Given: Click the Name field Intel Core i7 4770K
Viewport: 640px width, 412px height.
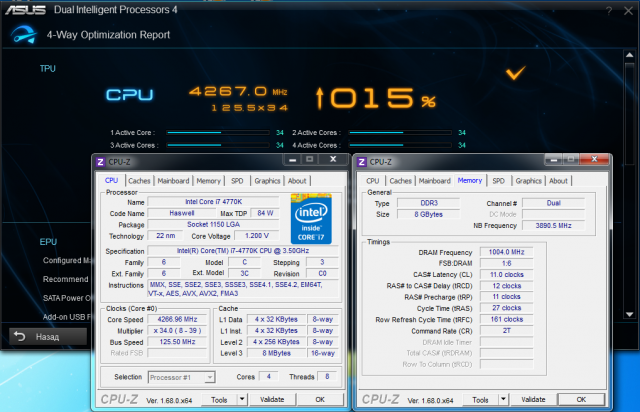Looking at the screenshot, I should coord(213,202).
